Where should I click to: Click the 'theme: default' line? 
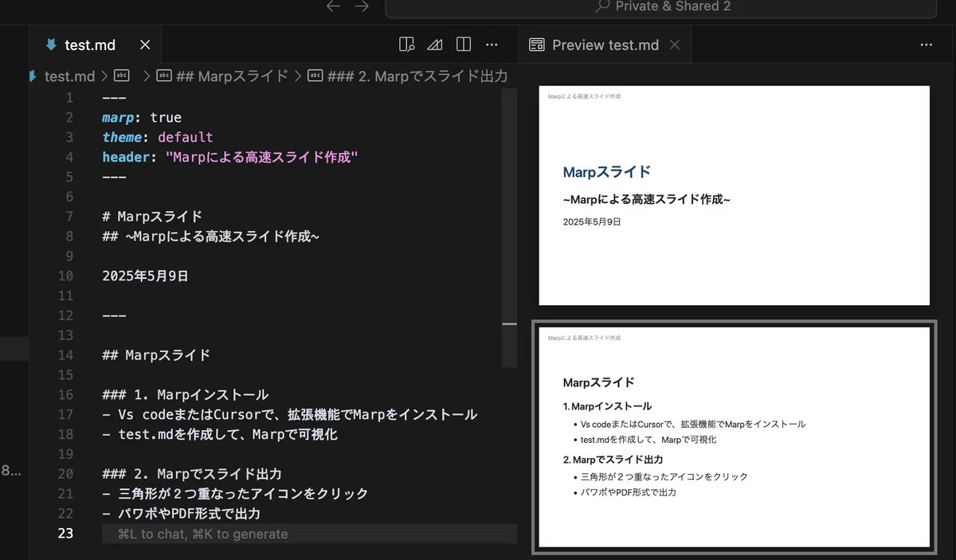158,137
